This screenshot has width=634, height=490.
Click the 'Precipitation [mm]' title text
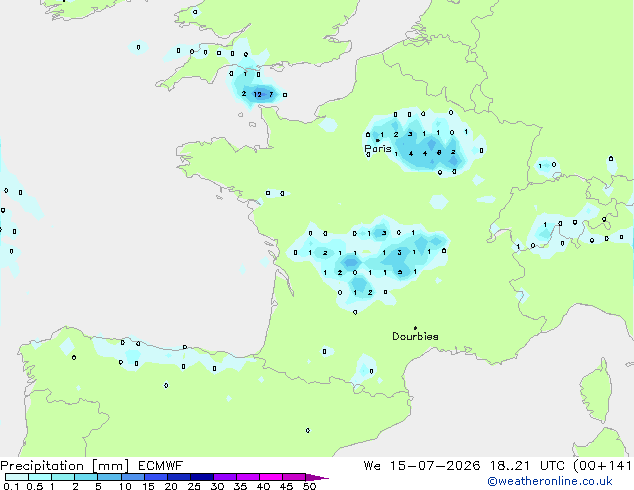click(x=65, y=466)
